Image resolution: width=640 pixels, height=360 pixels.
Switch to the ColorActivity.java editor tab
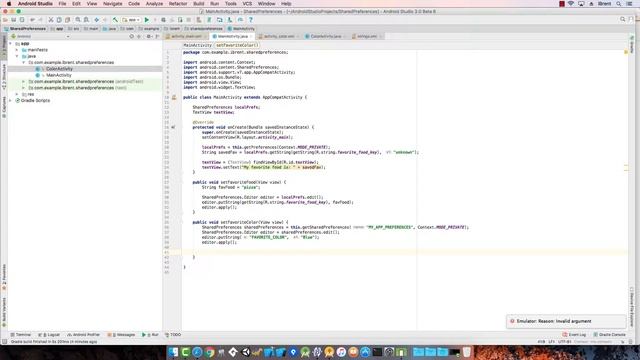[325, 36]
